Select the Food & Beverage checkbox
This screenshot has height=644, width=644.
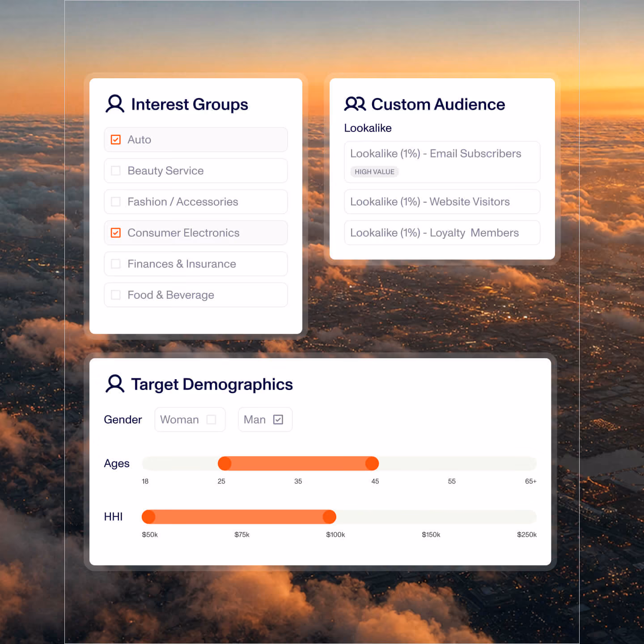point(115,295)
